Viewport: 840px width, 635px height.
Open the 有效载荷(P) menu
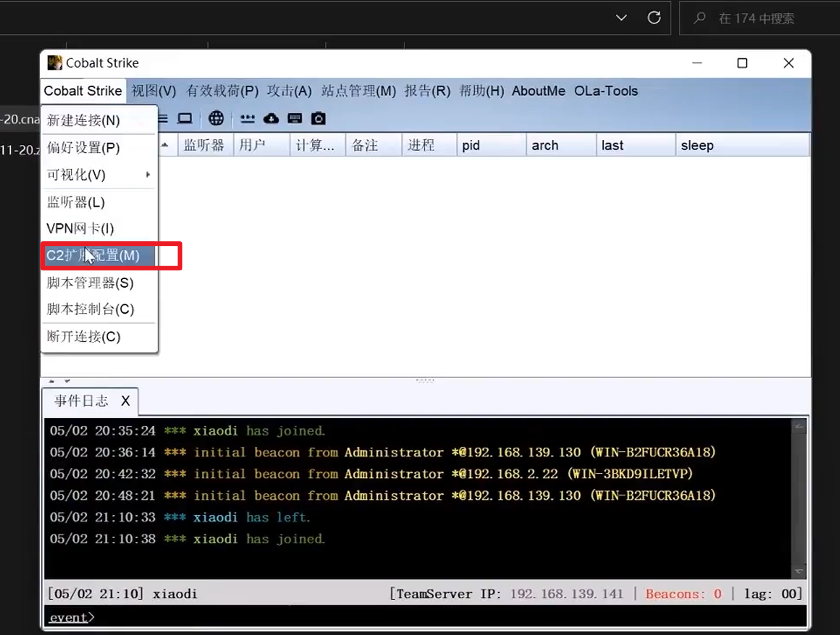tap(222, 91)
